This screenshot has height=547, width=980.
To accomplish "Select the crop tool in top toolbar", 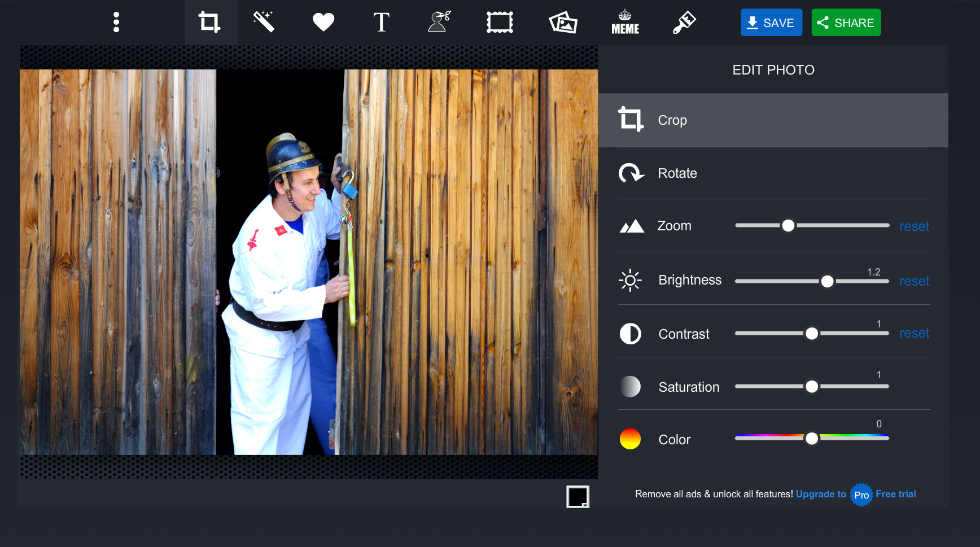I will click(x=209, y=23).
